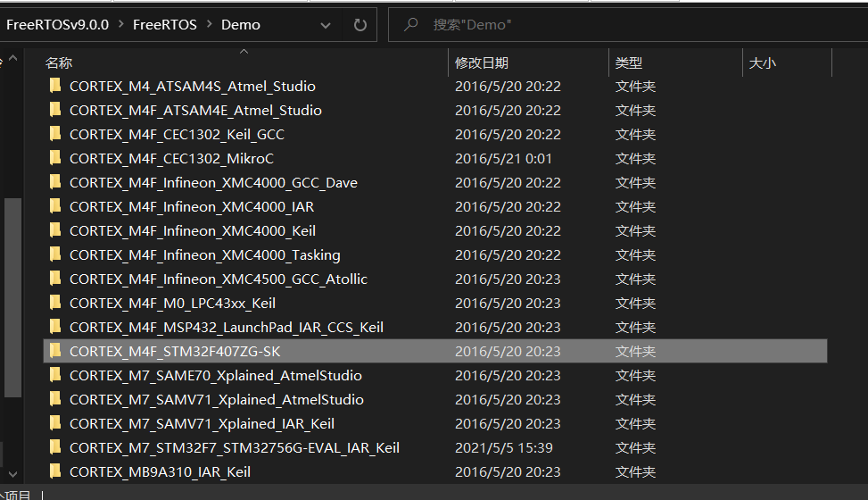The width and height of the screenshot is (868, 500).
Task: Navigate to FreeRTOS breadcrumb segment
Action: point(165,25)
